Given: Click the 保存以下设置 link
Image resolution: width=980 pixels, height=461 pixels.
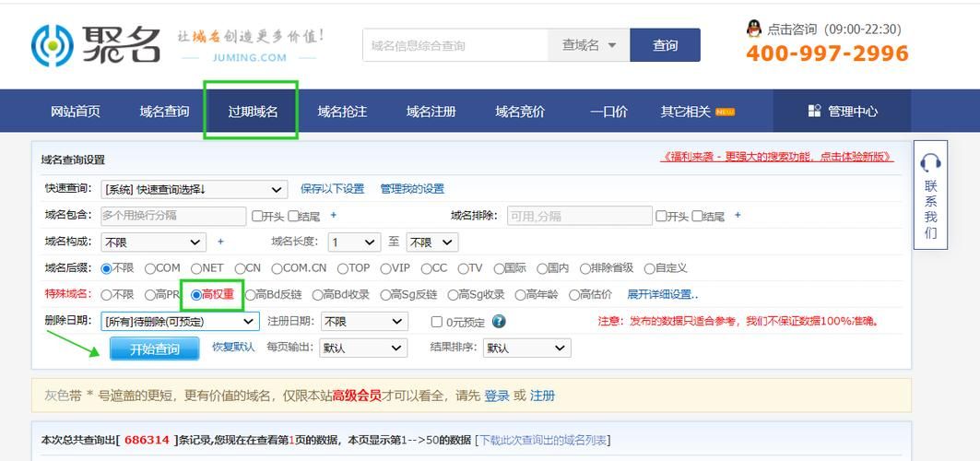Looking at the screenshot, I should click(x=333, y=189).
